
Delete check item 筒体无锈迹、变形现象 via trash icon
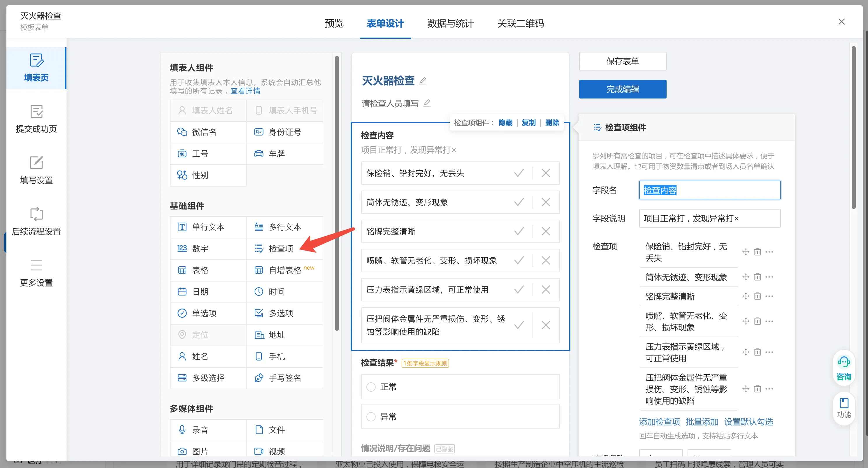point(758,277)
